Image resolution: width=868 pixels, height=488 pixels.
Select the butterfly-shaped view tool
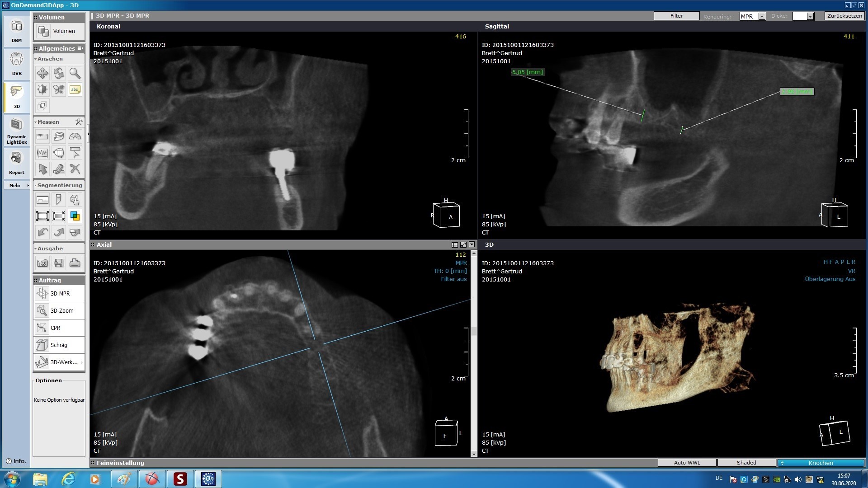click(x=59, y=89)
